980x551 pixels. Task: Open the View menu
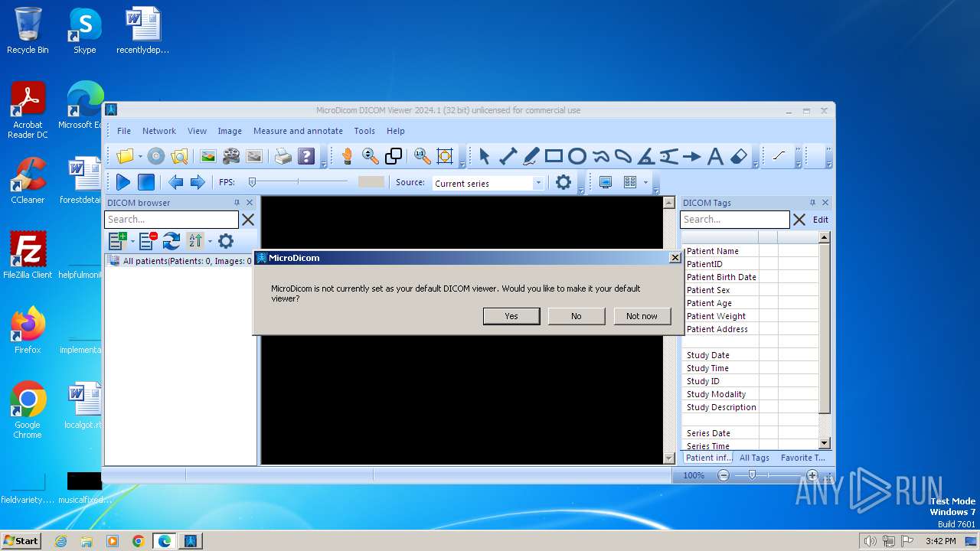[x=198, y=131]
